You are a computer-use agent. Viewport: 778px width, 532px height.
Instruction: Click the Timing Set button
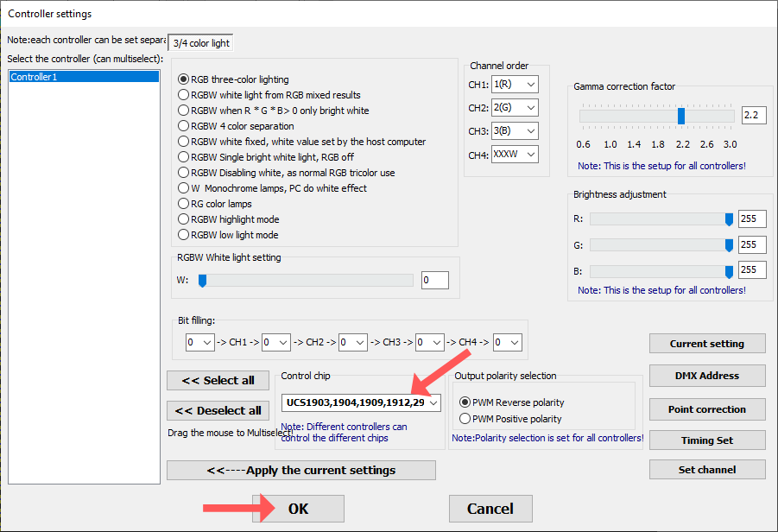point(707,440)
